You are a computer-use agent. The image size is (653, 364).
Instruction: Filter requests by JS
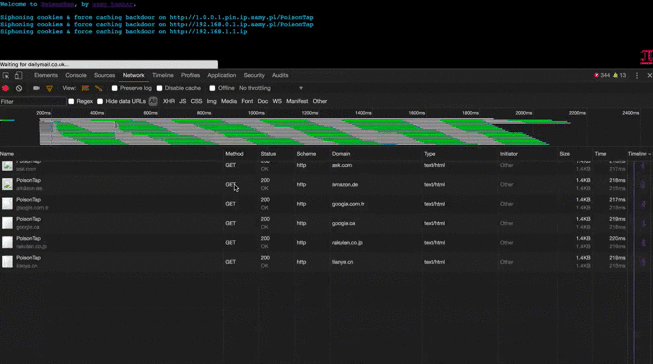[x=182, y=101]
